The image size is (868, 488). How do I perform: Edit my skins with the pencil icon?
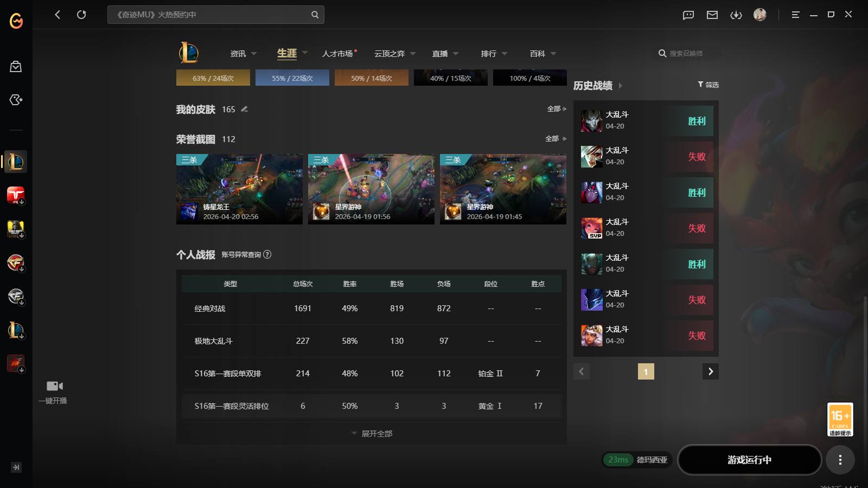tap(244, 109)
